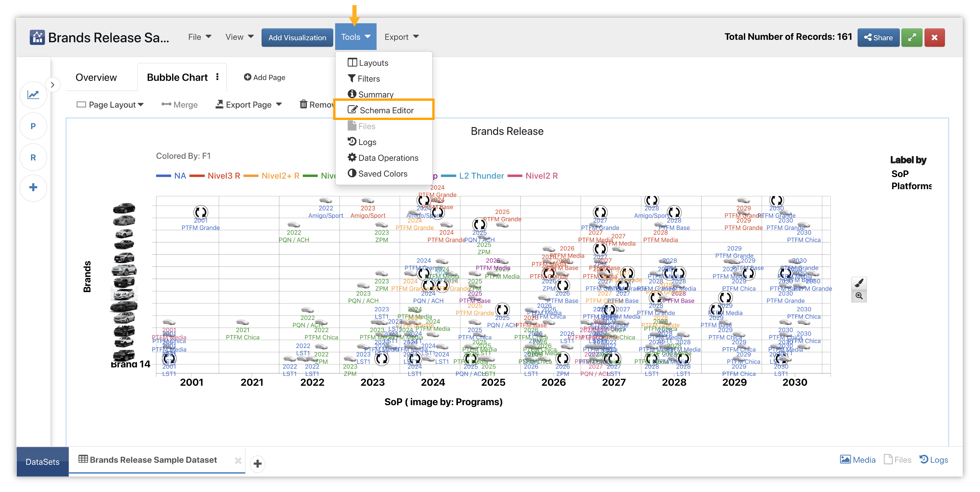The height and width of the screenshot is (492, 980).
Task: Open the Tools dropdown menu
Action: pyautogui.click(x=355, y=37)
